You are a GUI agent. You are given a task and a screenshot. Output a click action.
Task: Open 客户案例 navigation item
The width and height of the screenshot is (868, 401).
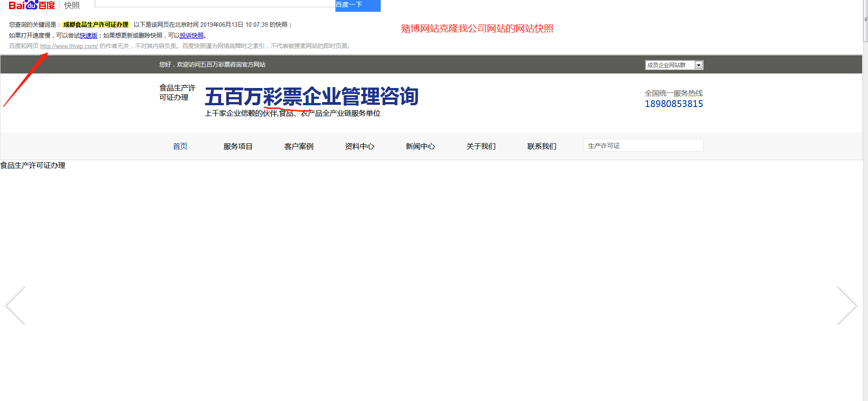[x=299, y=146]
